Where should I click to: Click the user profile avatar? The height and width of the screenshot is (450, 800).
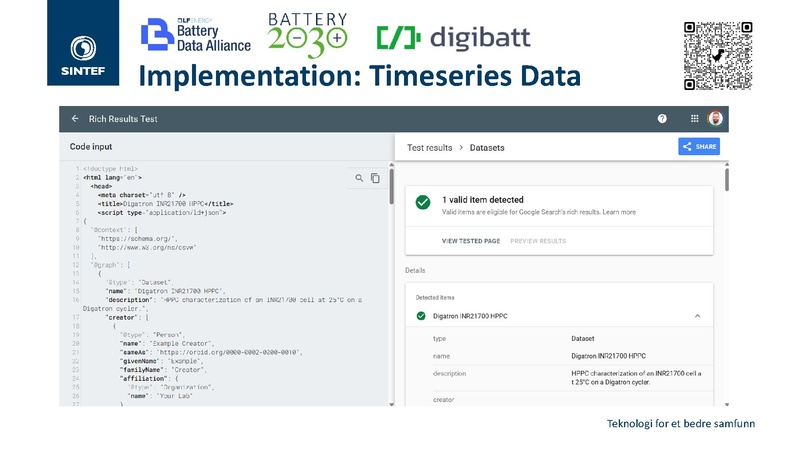[715, 119]
